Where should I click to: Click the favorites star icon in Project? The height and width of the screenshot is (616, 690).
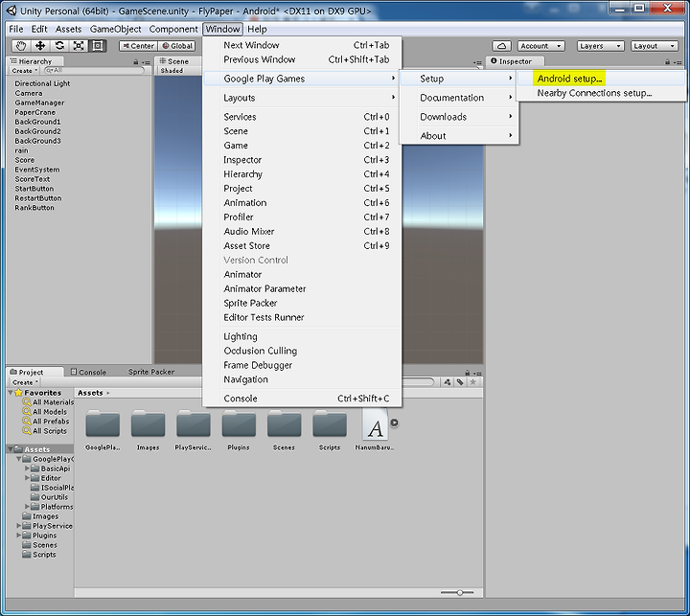473,382
